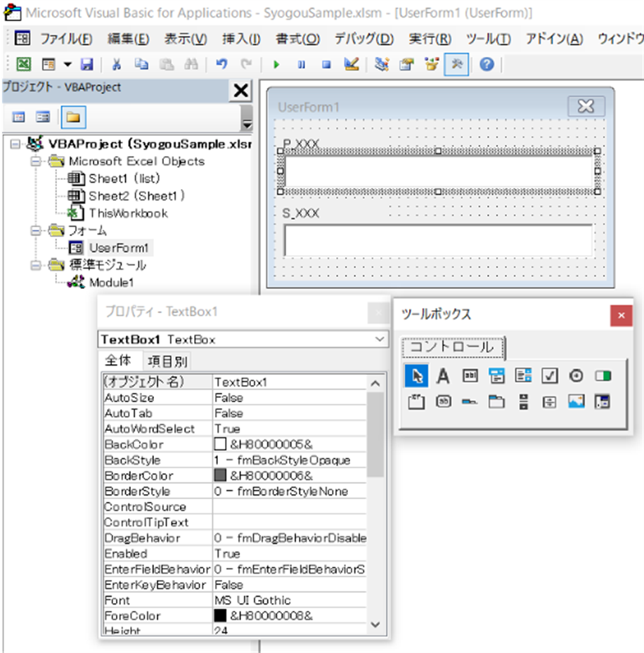Click the Copy icon in toolbar

click(x=141, y=64)
